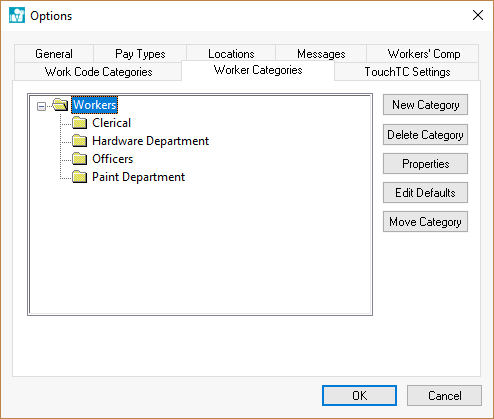Click the Options app icon in title bar

(x=17, y=15)
